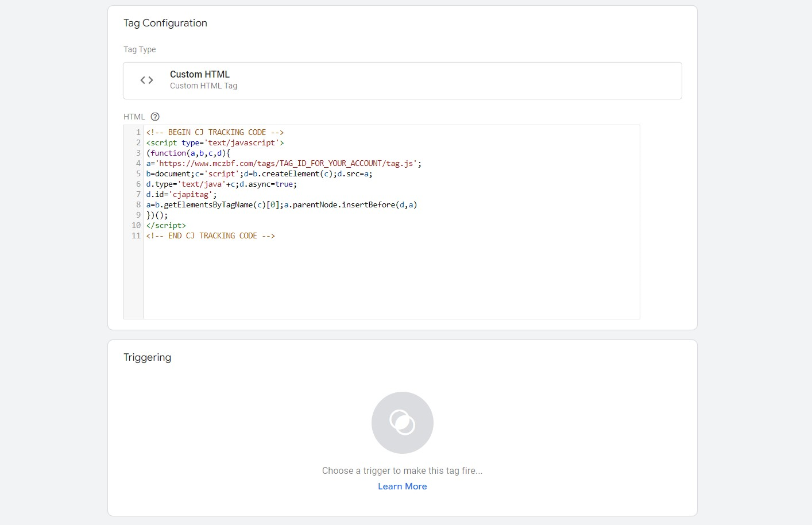Click the Tag Configuration heading

[165, 23]
